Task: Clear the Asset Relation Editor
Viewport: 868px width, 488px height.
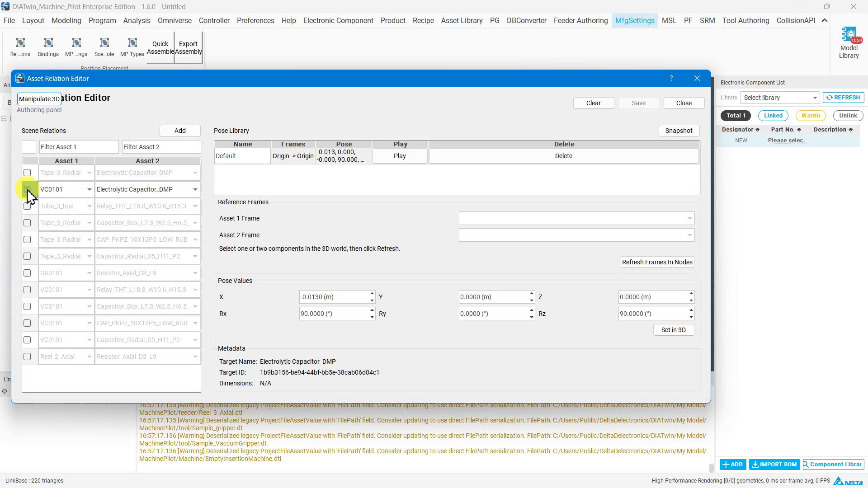Action: [594, 103]
